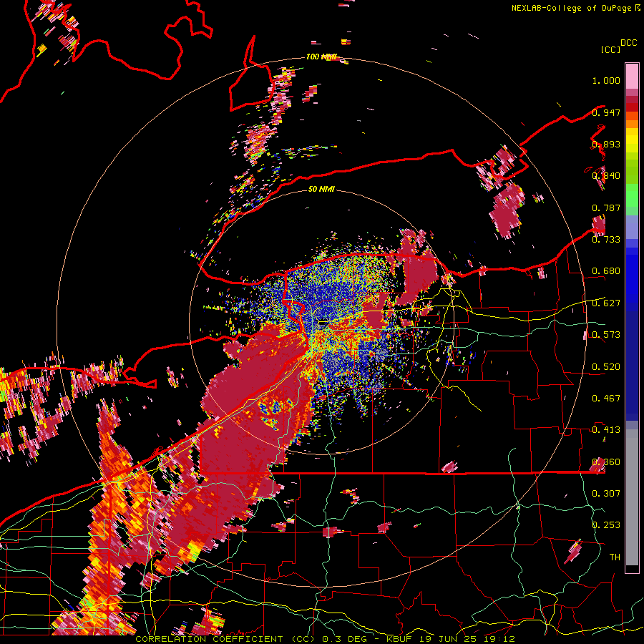Select the 0.467 scale value

point(606,399)
